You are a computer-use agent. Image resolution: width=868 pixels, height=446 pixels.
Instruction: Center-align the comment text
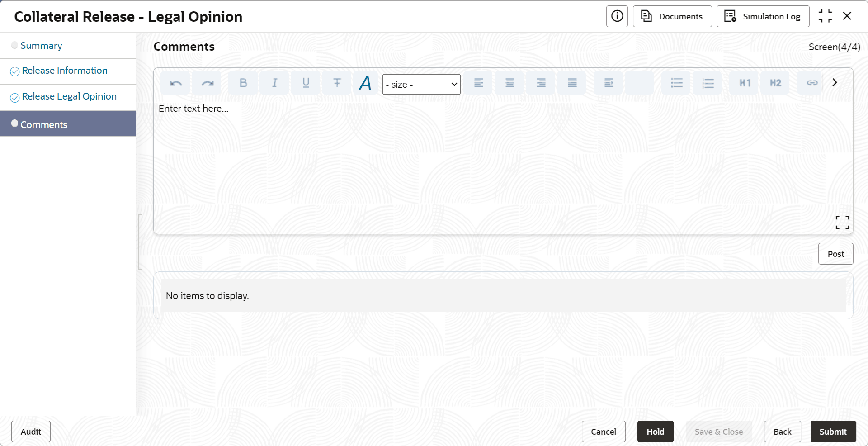(510, 83)
